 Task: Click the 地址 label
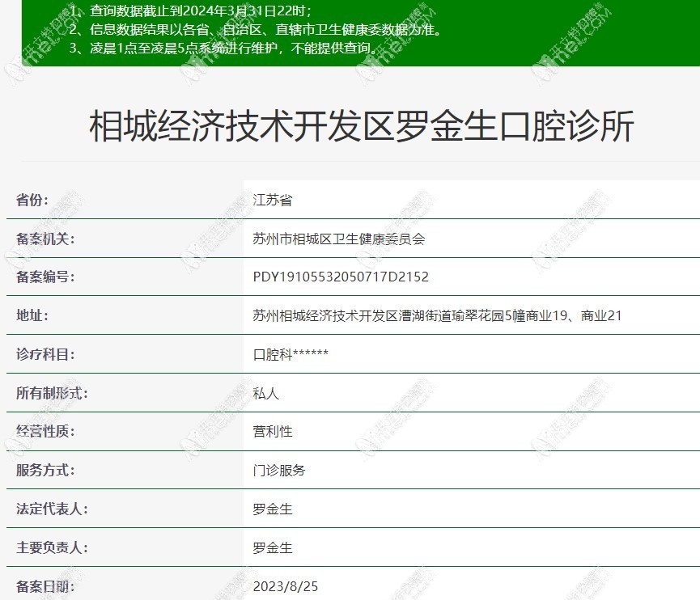32,315
